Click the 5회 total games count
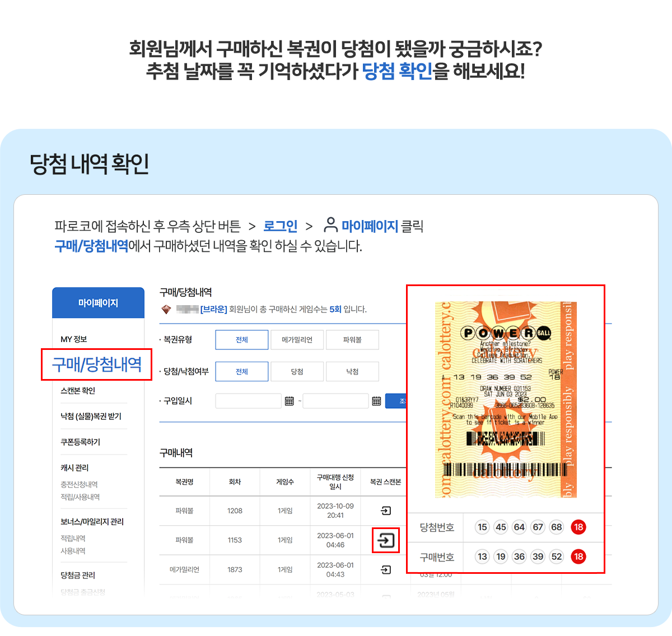 [335, 309]
